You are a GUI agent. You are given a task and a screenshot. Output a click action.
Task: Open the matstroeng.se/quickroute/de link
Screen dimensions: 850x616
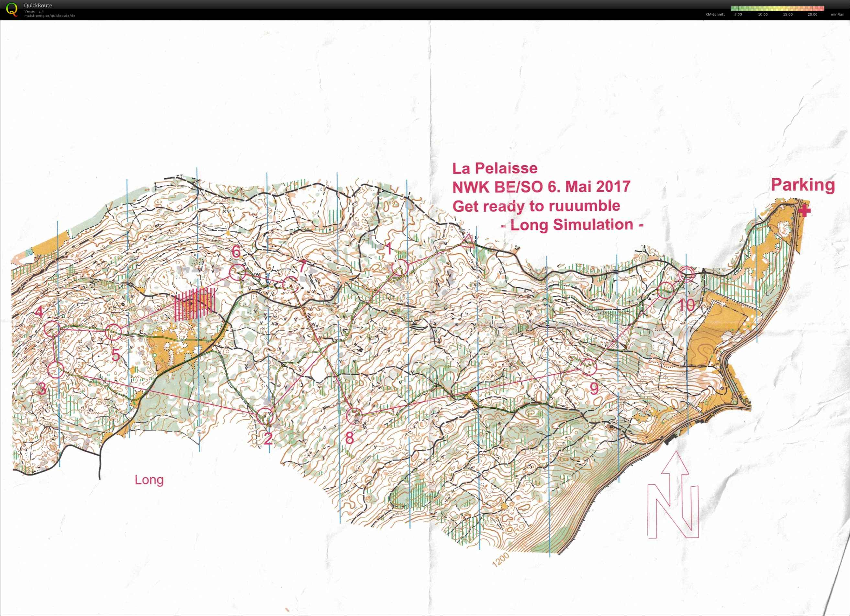50,16
